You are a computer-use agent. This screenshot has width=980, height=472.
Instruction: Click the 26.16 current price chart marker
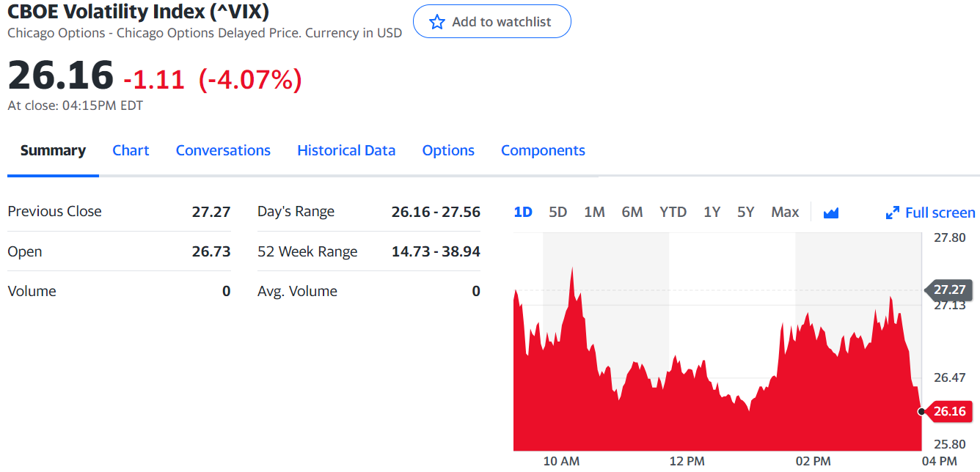[x=950, y=411]
